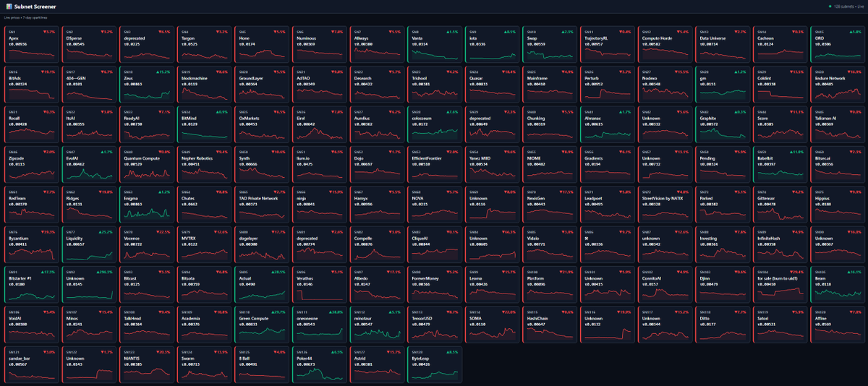The width and height of the screenshot is (868, 386).
Task: Click the Bitstarter #1 subnet name
Action: coord(21,277)
